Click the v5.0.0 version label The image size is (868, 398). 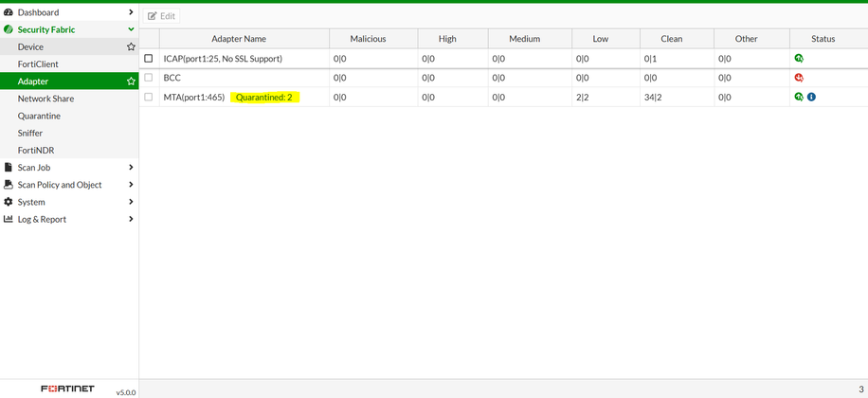[x=126, y=392]
